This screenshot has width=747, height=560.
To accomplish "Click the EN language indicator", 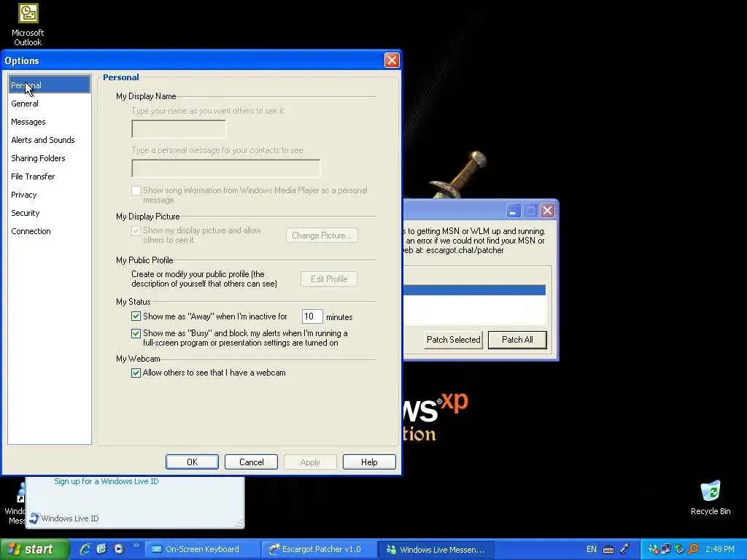I will tap(591, 549).
